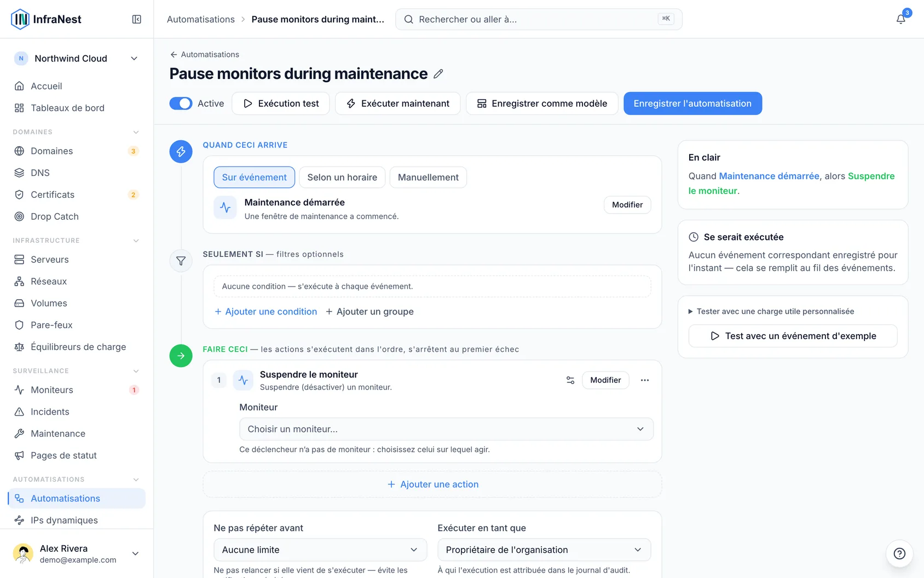Click Modifier for Maintenance démarrée trigger
The width and height of the screenshot is (924, 578).
pos(627,204)
